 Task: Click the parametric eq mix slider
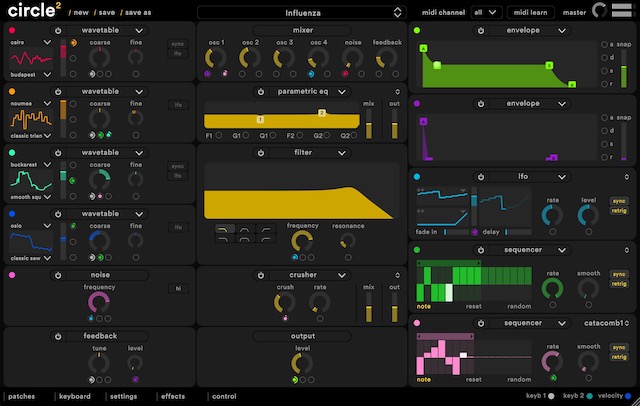(x=369, y=123)
